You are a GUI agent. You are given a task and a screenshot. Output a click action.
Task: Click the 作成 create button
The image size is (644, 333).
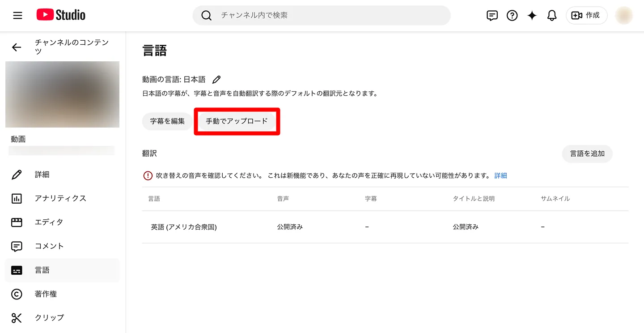coord(586,16)
